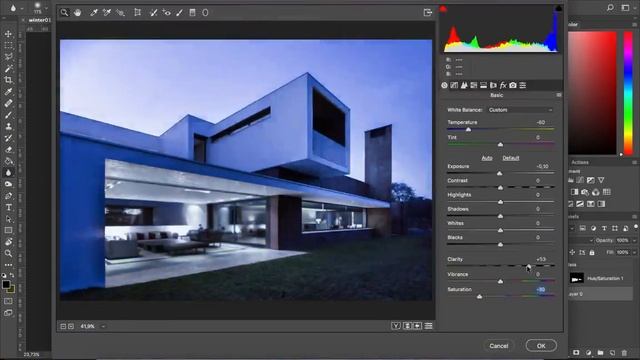Viewport: 640px width, 360px height.
Task: Select the Camera Raw Hand tool
Action: pos(78,13)
